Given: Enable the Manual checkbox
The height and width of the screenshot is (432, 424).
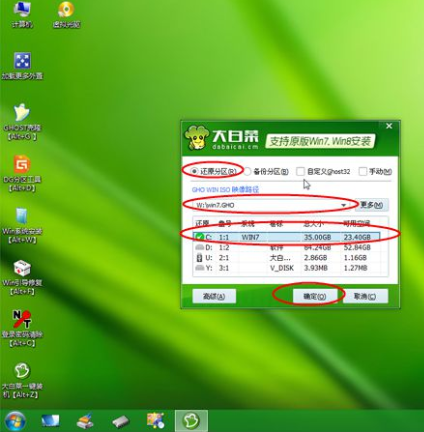Looking at the screenshot, I should [x=362, y=171].
